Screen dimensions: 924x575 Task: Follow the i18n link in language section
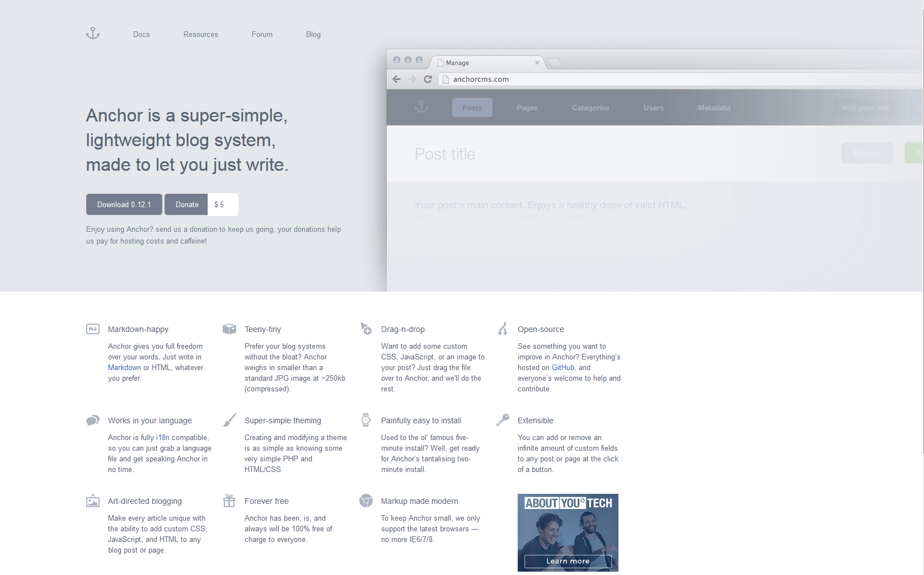point(162,438)
